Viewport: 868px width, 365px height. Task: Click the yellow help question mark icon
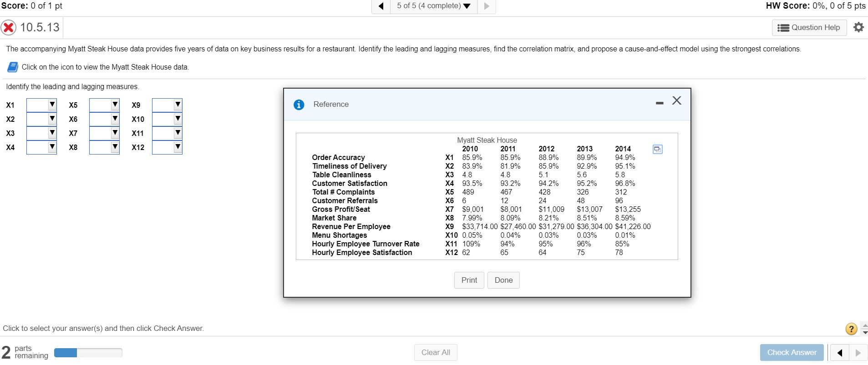pos(851,329)
